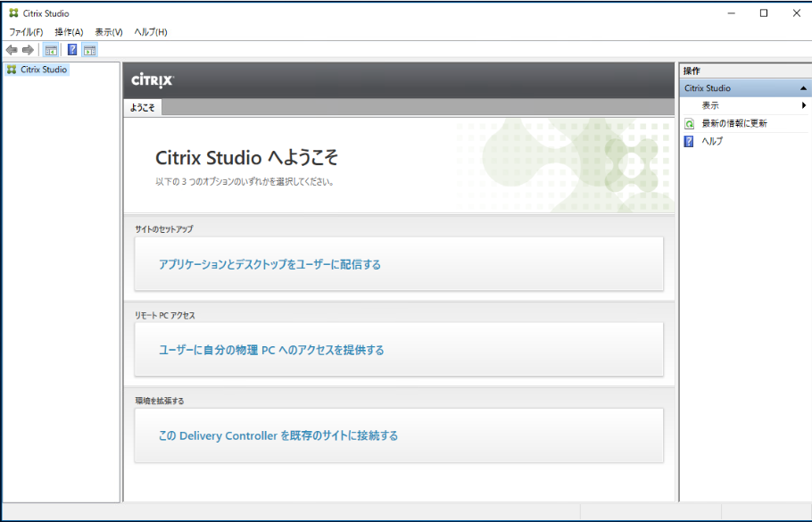Collapse the Citrix Studio actions section arrow
Viewport: 812px width, 522px height.
(x=803, y=88)
